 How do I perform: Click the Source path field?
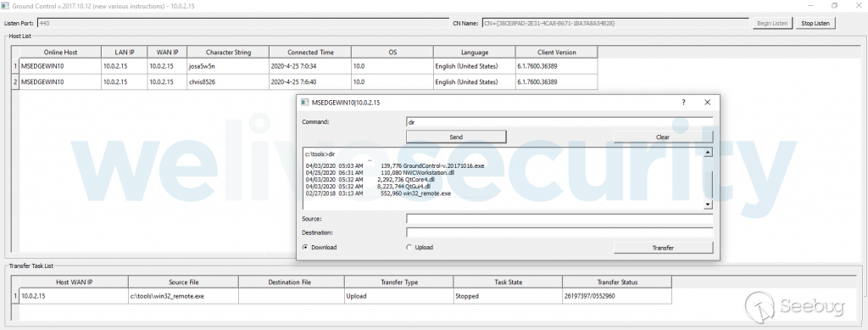click(x=559, y=219)
